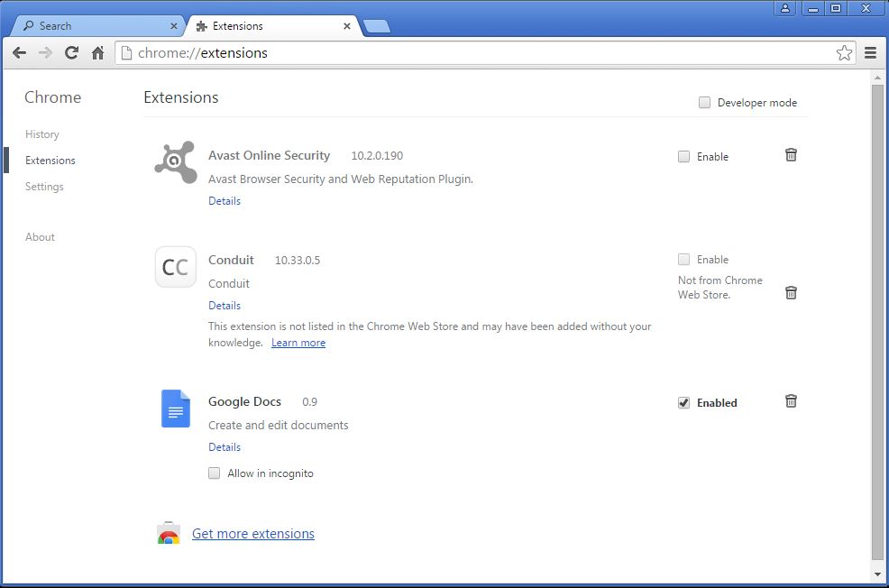Image resolution: width=889 pixels, height=588 pixels.
Task: View Details for Avast Online Security
Action: point(225,201)
